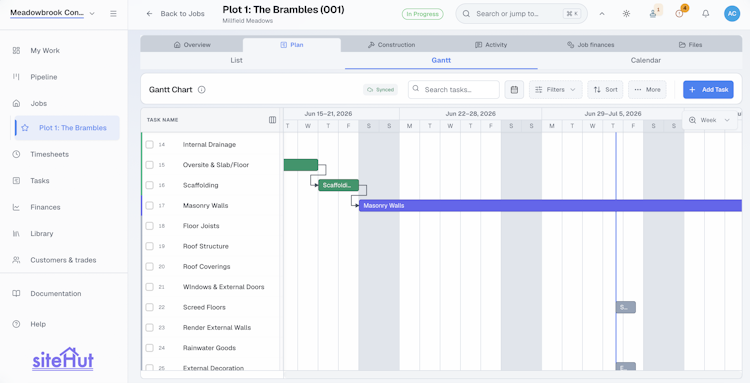Open the calendar date picker icon
The height and width of the screenshot is (383, 750).
514,89
